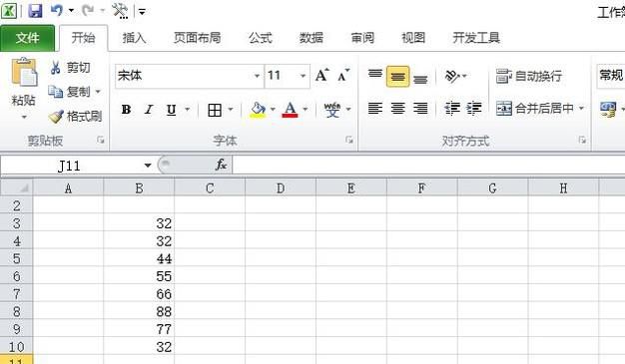Select Top Align icon

tap(375, 75)
